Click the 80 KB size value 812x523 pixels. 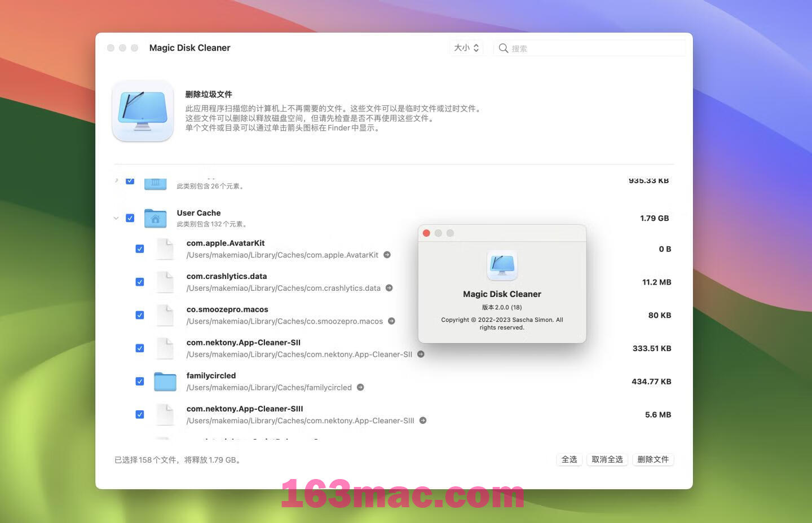[x=660, y=316]
